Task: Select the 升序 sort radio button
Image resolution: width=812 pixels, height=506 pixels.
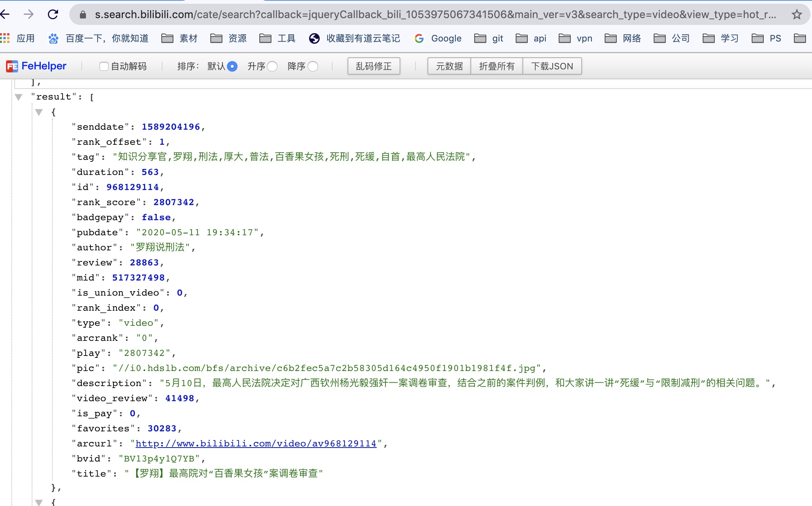Action: coord(272,66)
